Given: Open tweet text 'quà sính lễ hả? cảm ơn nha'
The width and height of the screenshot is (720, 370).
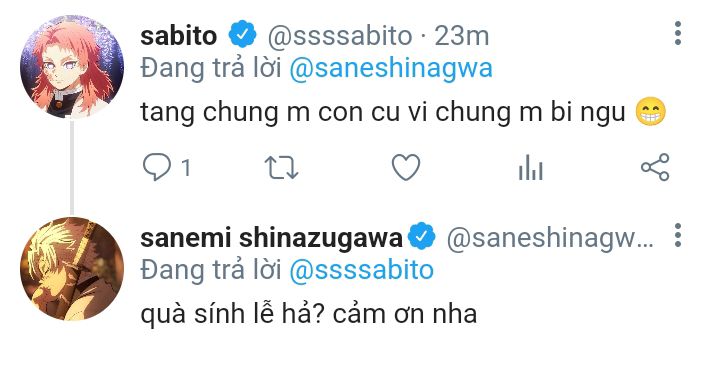Looking at the screenshot, I should pyautogui.click(x=309, y=313).
